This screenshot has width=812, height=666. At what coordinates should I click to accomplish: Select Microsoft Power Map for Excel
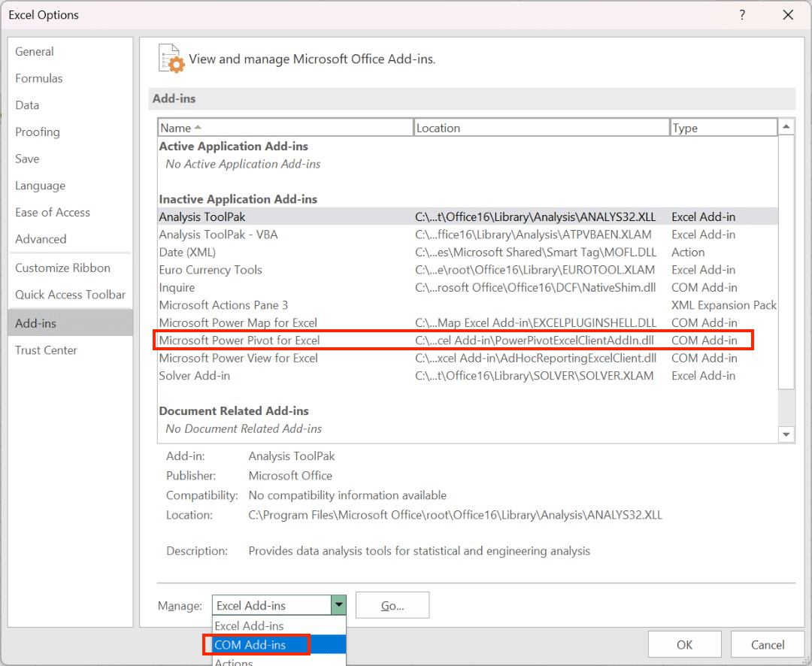click(468, 322)
